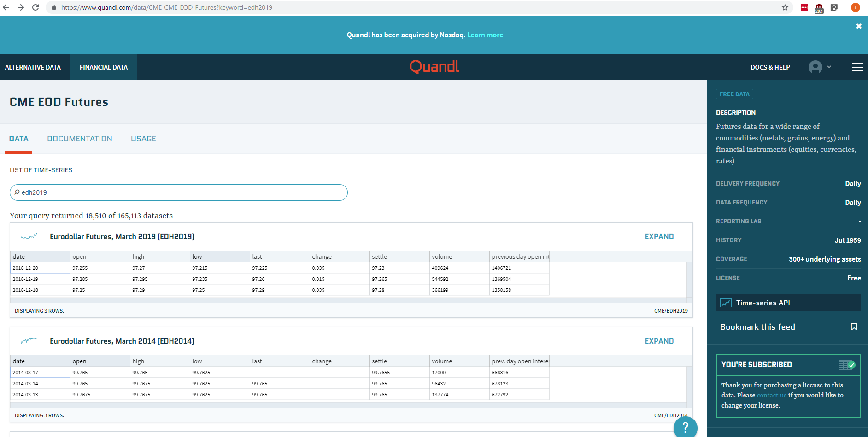Image resolution: width=868 pixels, height=437 pixels.
Task: Dismiss the Nasdaq acquisition banner
Action: [859, 26]
